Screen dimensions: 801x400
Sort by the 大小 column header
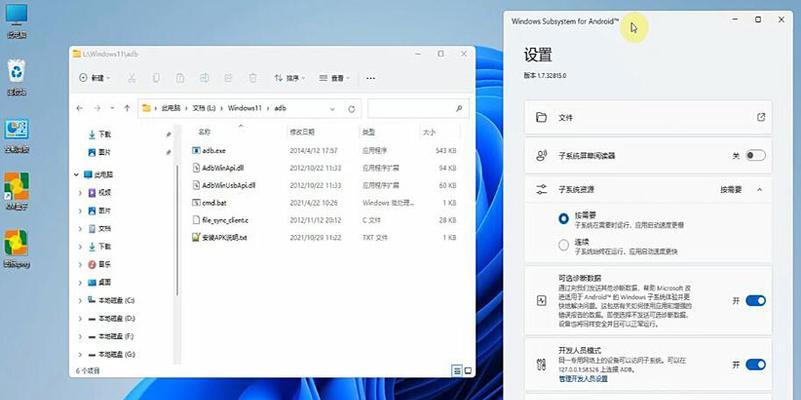pos(429,132)
